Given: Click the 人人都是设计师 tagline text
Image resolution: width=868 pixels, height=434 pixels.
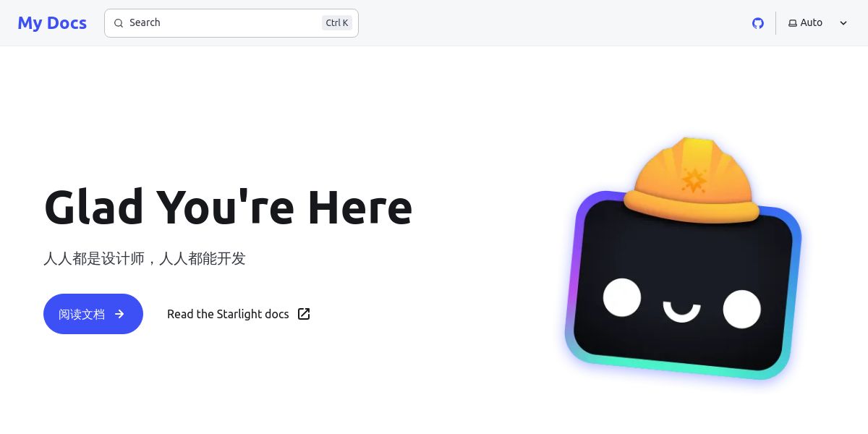Looking at the screenshot, I should [94, 258].
